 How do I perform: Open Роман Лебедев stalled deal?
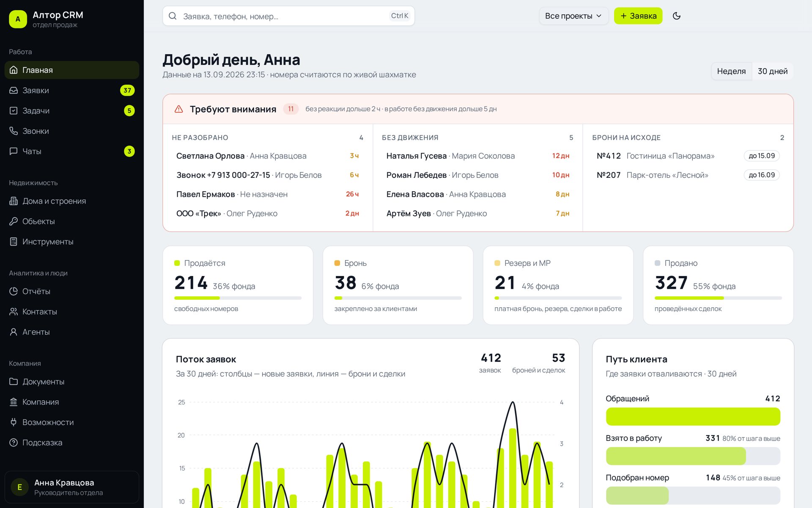477,175
